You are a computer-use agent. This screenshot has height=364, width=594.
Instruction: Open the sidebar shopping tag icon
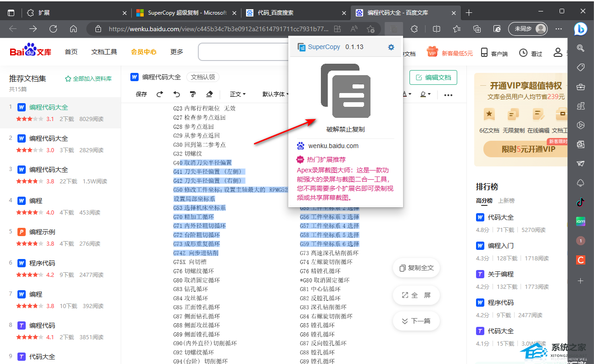581,67
